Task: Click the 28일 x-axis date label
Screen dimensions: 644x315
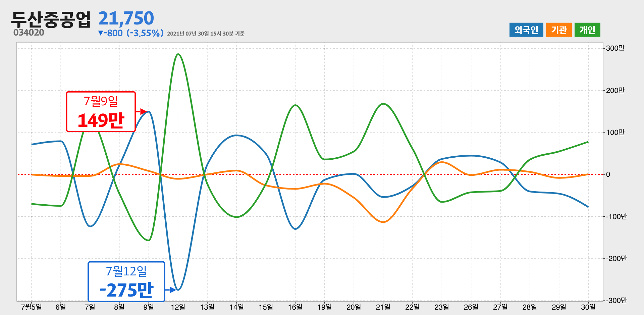Action: pos(530,307)
